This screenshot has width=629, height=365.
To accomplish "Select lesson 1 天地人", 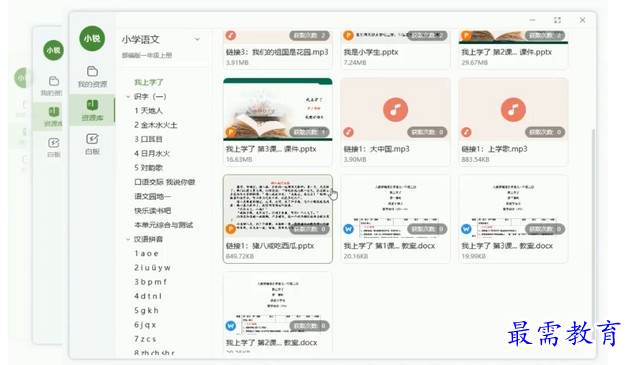I will 148,111.
